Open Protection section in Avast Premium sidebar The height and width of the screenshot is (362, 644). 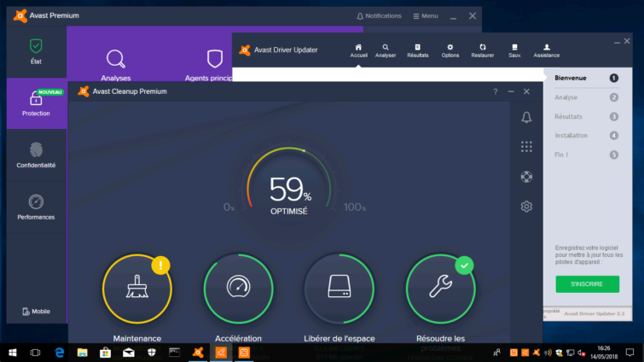pyautogui.click(x=36, y=103)
